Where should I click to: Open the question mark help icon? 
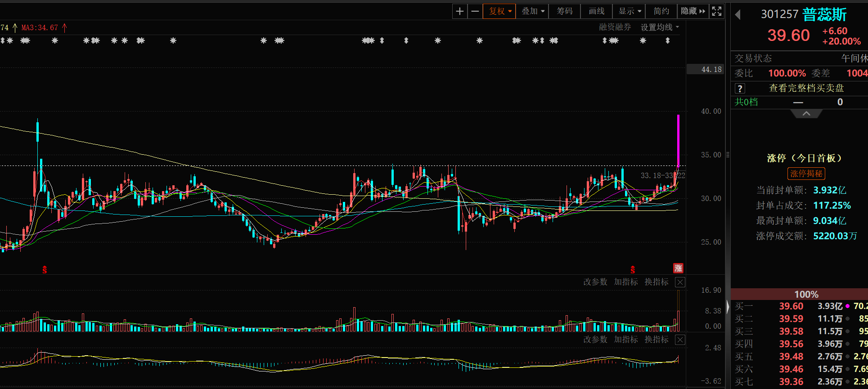tap(740, 89)
